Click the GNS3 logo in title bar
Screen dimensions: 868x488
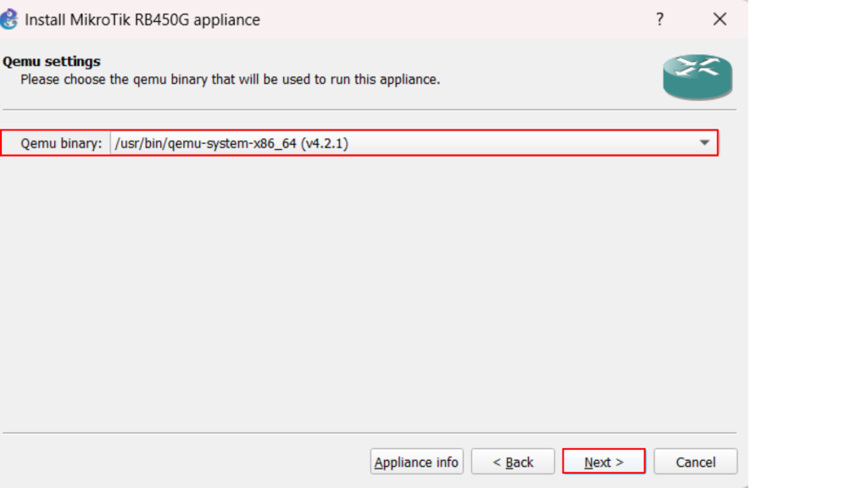tap(9, 19)
